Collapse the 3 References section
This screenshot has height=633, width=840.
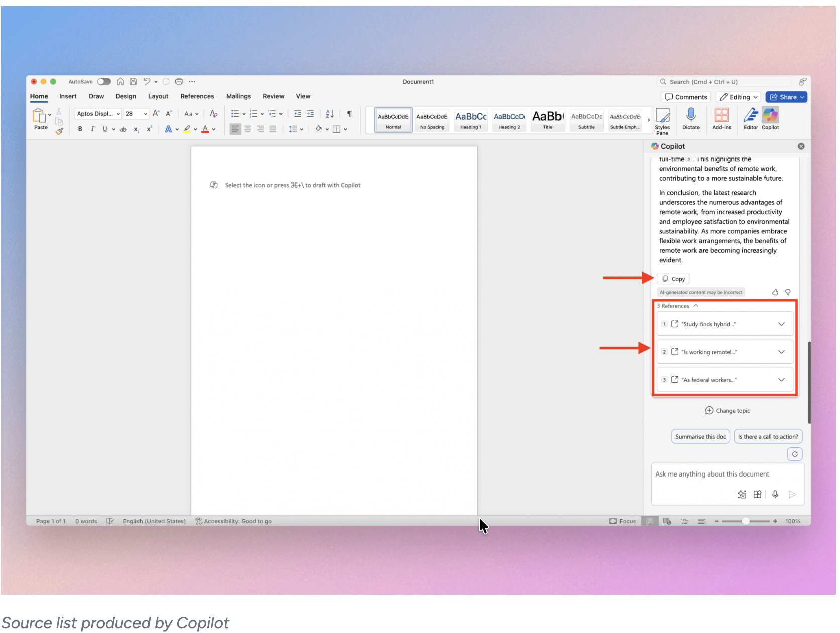696,306
